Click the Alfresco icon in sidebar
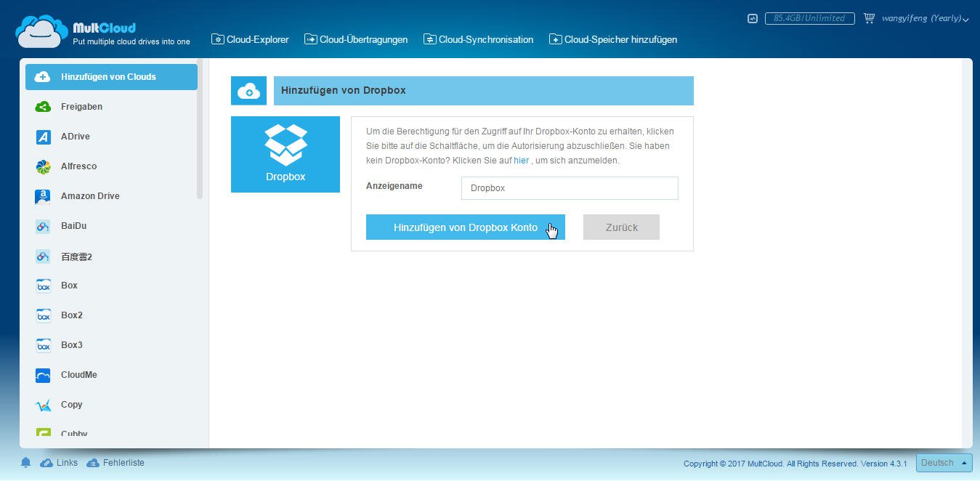The width and height of the screenshot is (980, 481). coord(43,166)
